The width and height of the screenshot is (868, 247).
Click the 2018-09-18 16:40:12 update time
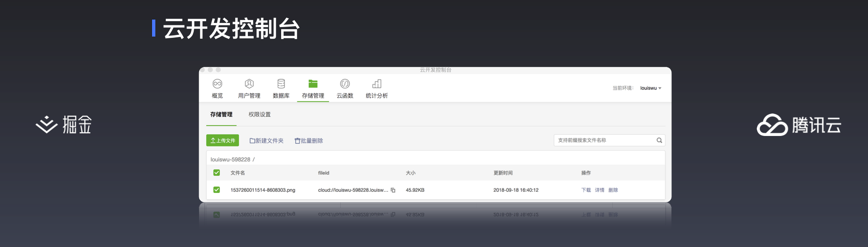[516, 190]
